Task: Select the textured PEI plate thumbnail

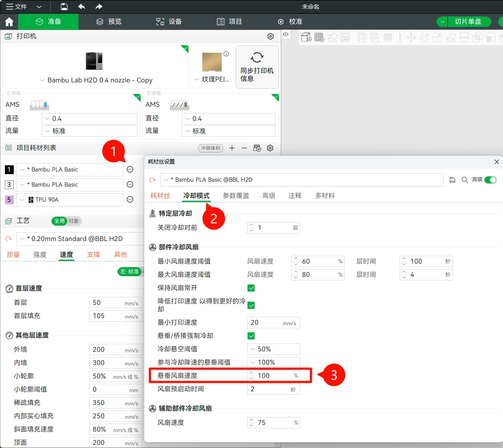Action: click(212, 62)
